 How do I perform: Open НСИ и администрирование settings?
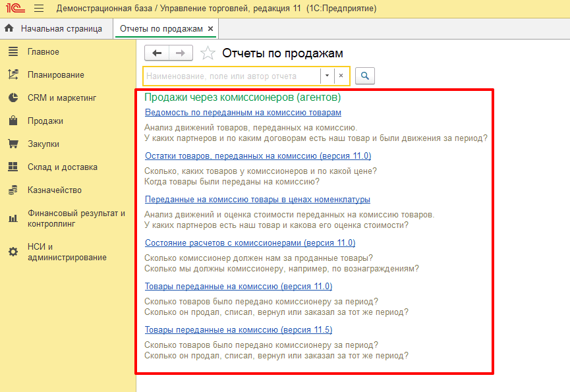coord(67,252)
